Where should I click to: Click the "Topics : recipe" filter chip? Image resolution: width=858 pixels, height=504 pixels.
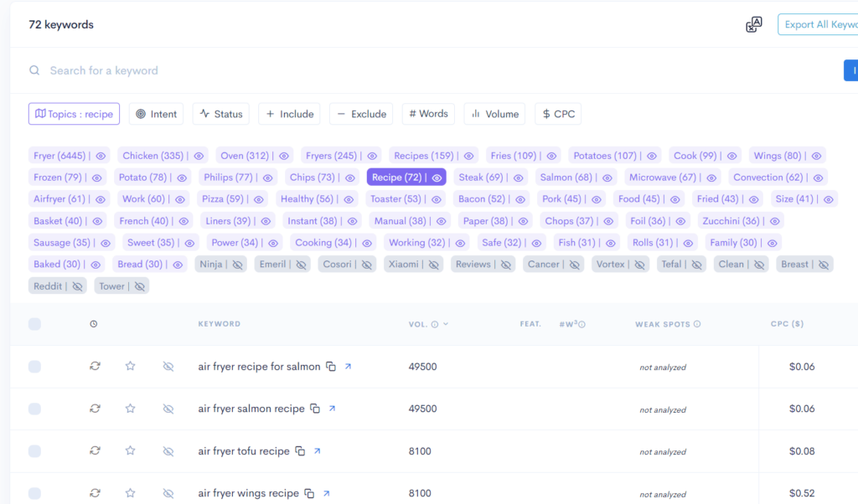pyautogui.click(x=74, y=113)
